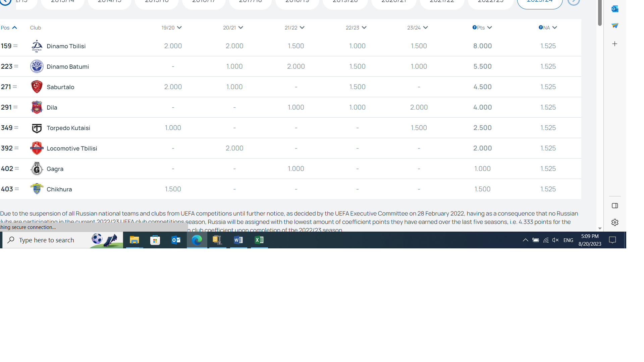Add a sidebar app with plus

[614, 44]
